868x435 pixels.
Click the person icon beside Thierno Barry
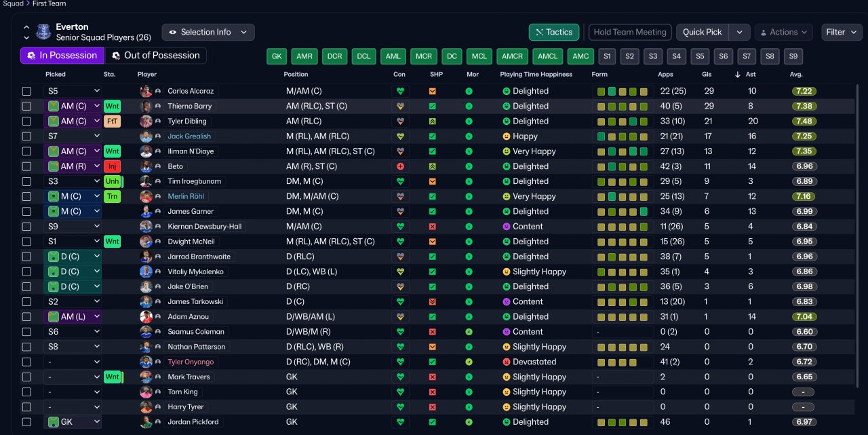(158, 106)
